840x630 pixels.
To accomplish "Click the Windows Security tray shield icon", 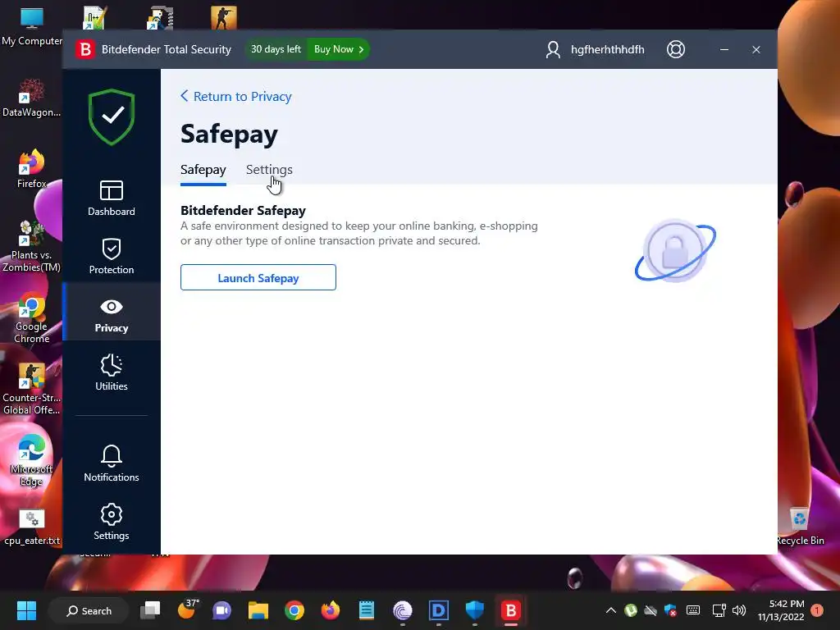I will [x=670, y=610].
